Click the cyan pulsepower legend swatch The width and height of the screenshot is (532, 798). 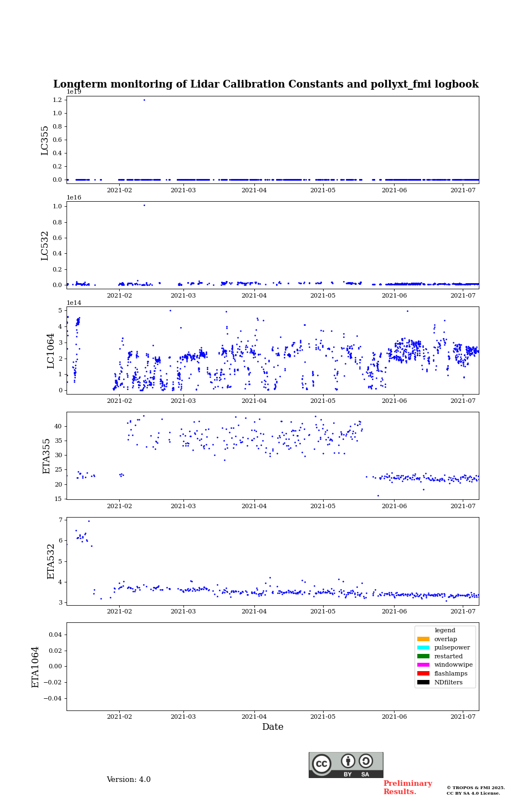click(423, 648)
